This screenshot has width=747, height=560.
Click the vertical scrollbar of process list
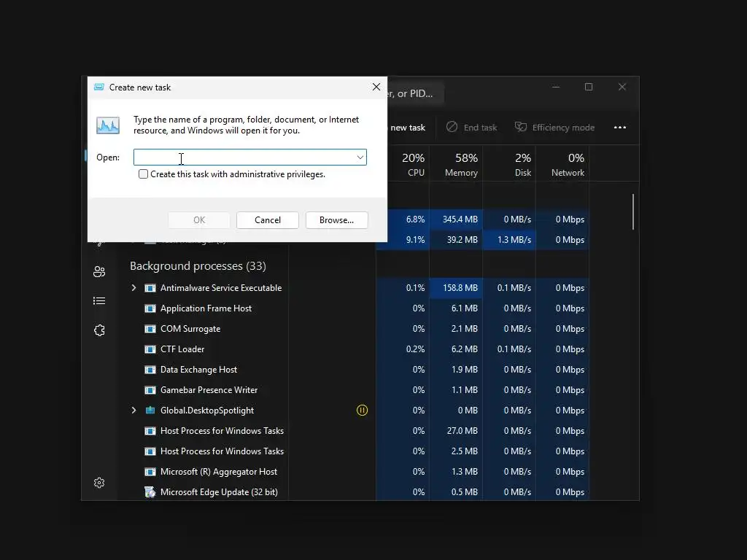tap(633, 212)
